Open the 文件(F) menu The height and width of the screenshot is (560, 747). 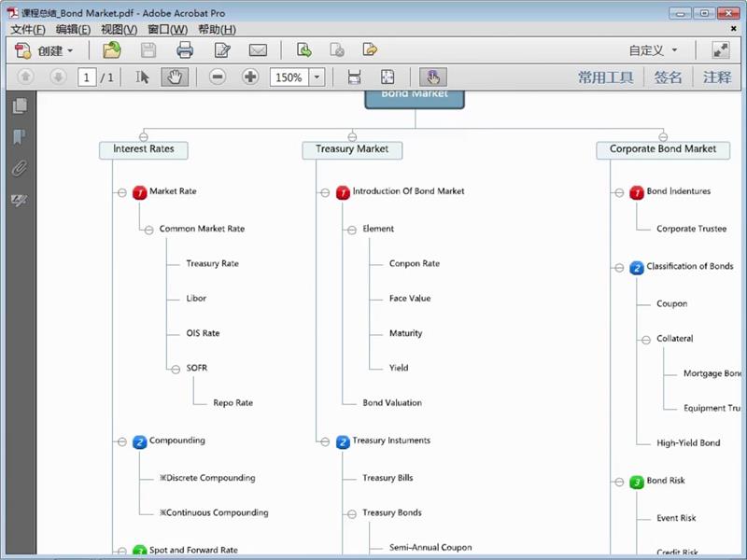(x=28, y=30)
